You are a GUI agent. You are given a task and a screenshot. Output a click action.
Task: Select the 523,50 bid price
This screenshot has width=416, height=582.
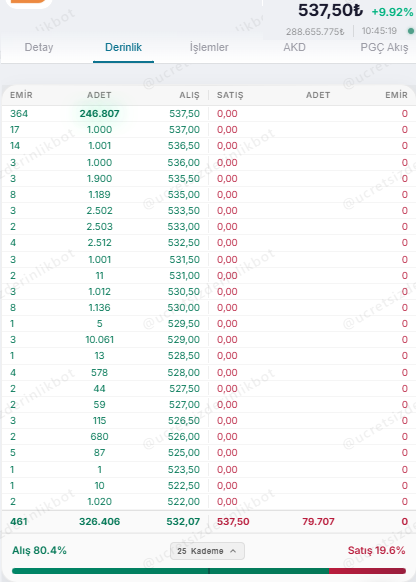(184, 469)
